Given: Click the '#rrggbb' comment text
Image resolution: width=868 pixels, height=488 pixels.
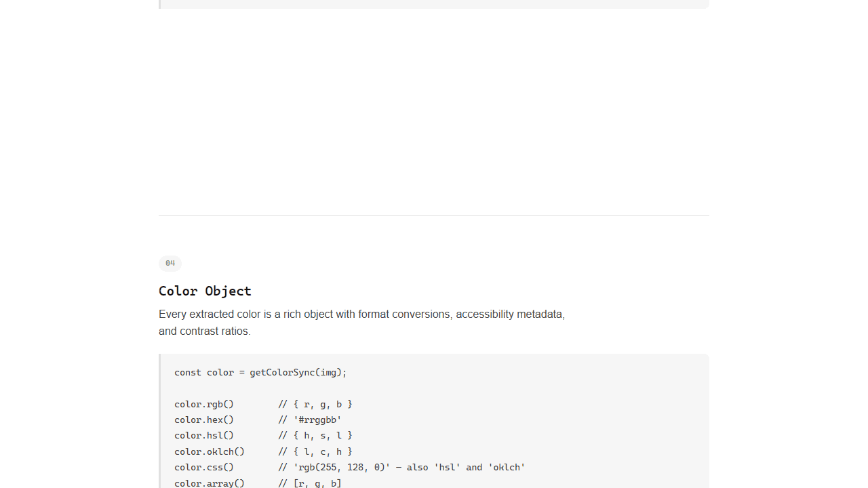Looking at the screenshot, I should [x=317, y=420].
